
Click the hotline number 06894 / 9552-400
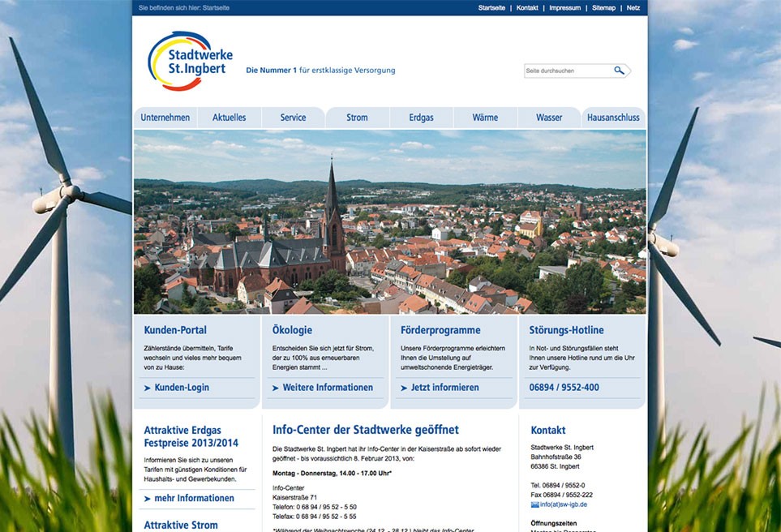pyautogui.click(x=564, y=388)
